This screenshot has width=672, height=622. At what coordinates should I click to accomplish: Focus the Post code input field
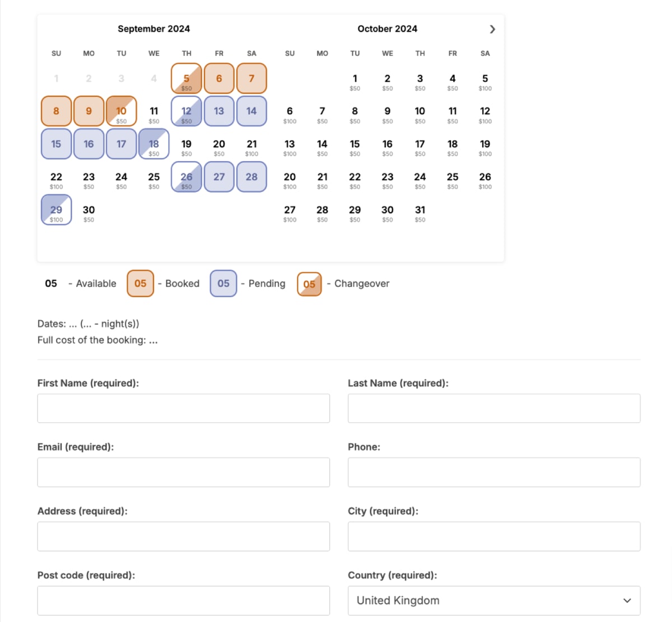tap(184, 600)
